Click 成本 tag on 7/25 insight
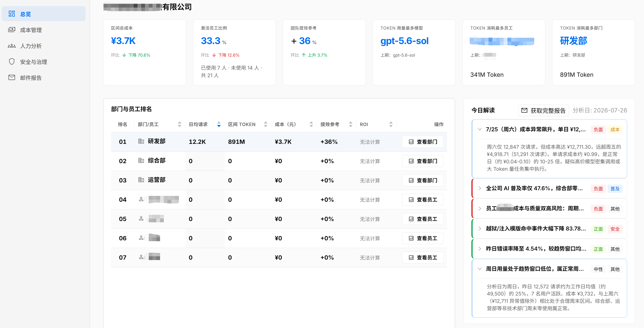This screenshot has height=328, width=644. (x=615, y=130)
